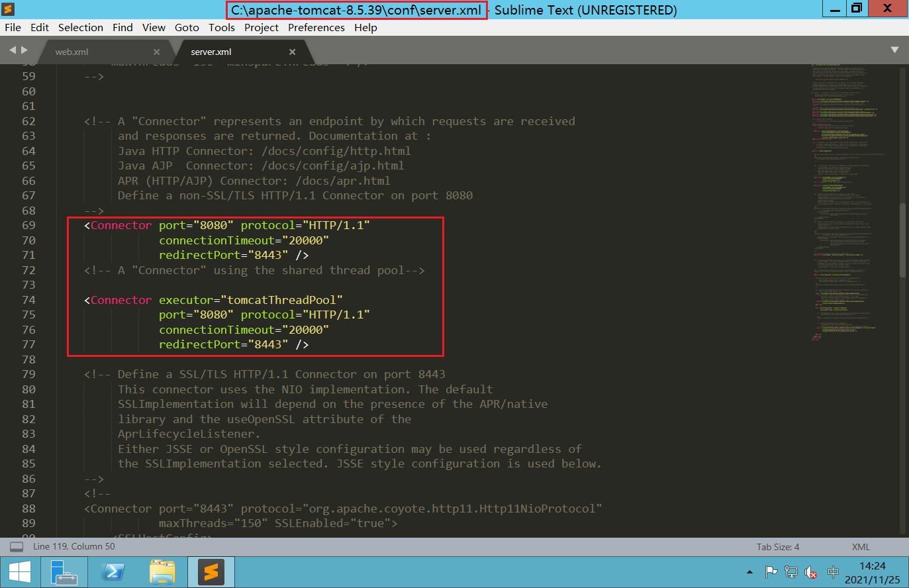Click the Chinese input method indicator
Screen dimensions: 909x588
tap(833, 572)
